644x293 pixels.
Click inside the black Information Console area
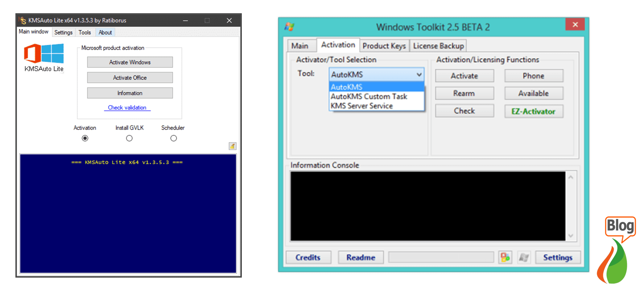428,206
